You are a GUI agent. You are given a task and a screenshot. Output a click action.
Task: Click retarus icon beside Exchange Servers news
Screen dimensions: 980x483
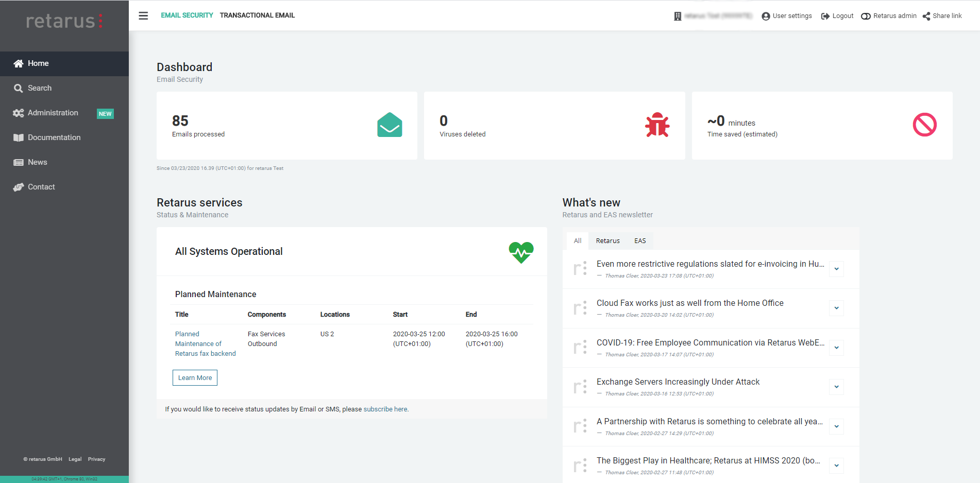click(x=580, y=387)
